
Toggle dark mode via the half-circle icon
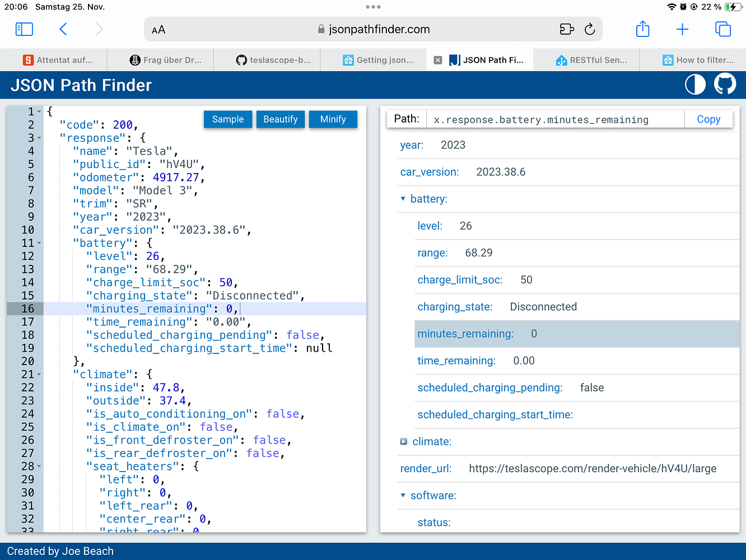coord(694,85)
